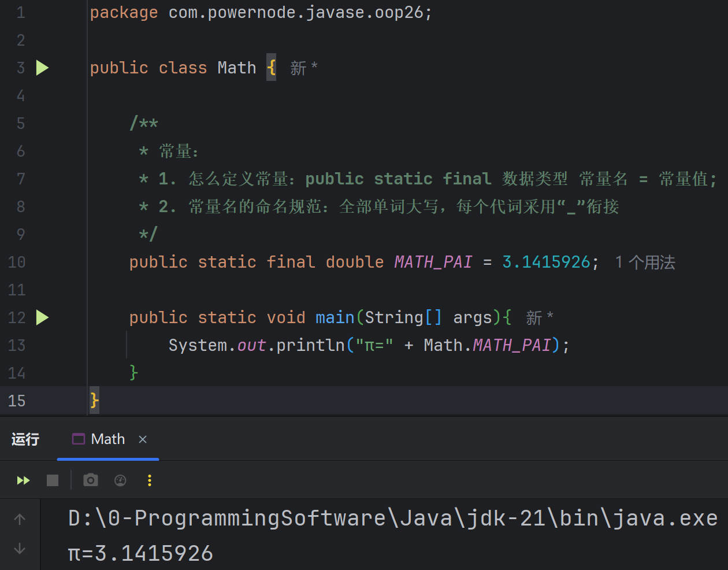Viewport: 728px width, 570px height.
Task: Rerun Math with the double-arrow icon
Action: click(x=23, y=480)
